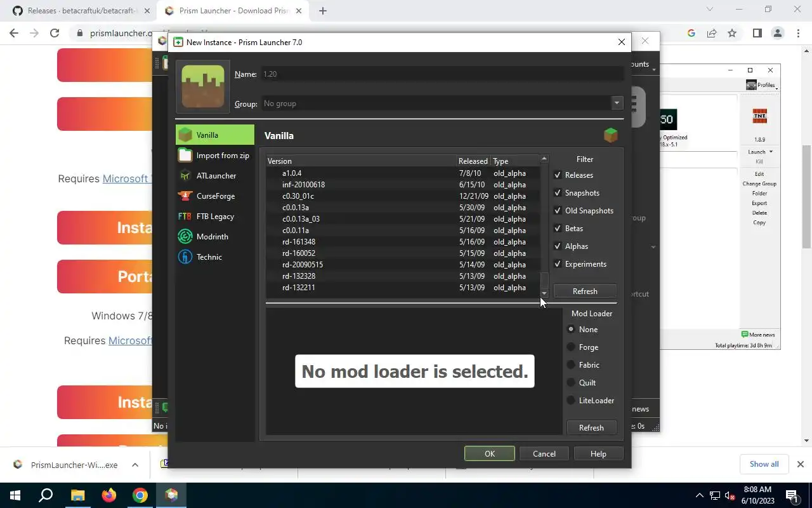The height and width of the screenshot is (508, 812).
Task: Toggle the Releases filter checkbox
Action: [558, 175]
